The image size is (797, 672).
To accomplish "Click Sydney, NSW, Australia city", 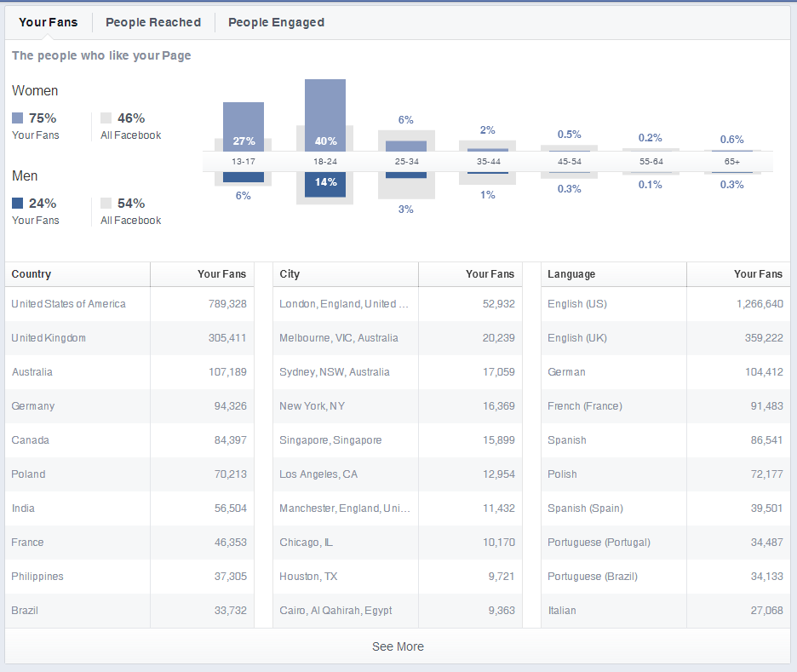I will coord(335,372).
